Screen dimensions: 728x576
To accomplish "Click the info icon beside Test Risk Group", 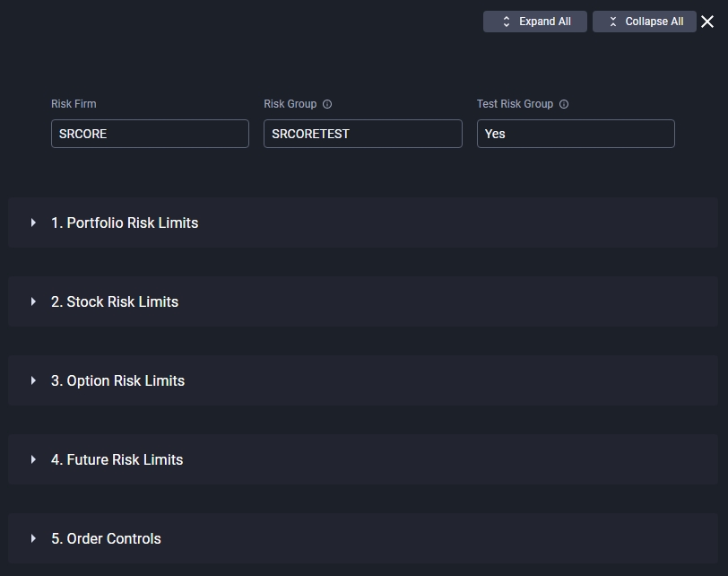I will click(x=564, y=104).
